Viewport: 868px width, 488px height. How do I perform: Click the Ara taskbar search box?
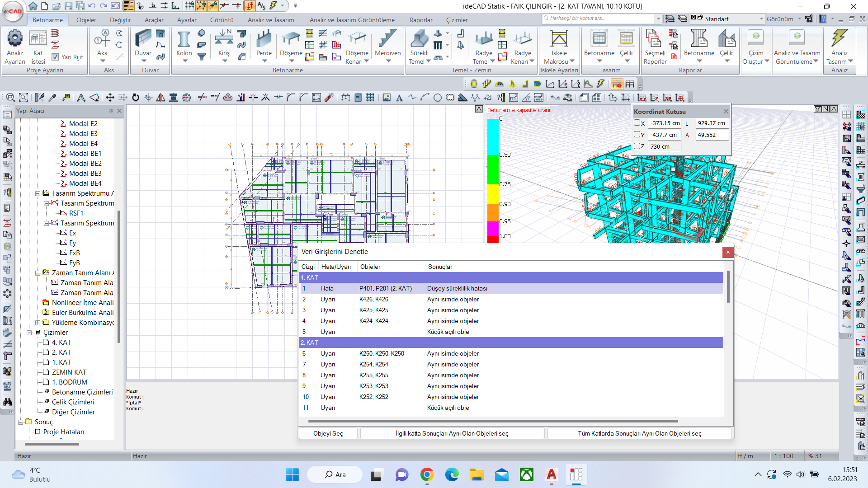(x=335, y=474)
